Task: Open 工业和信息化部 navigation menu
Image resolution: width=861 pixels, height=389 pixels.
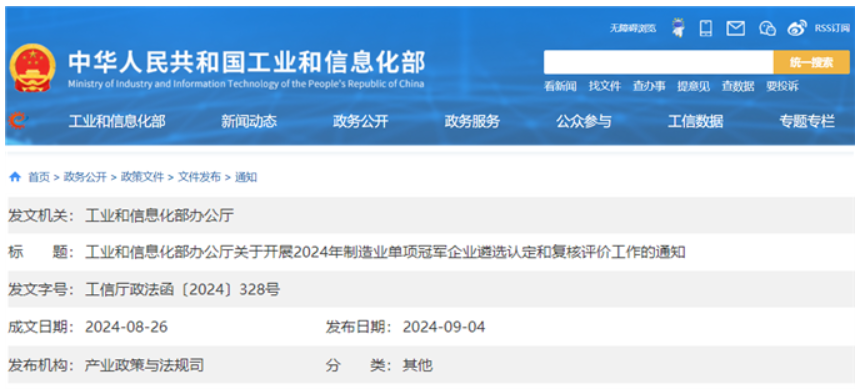Action: (116, 121)
